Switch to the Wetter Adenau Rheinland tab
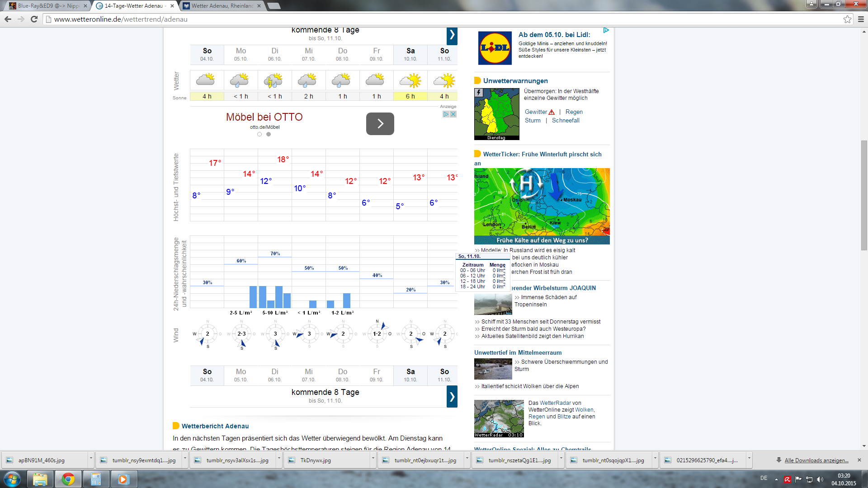This screenshot has width=868, height=488. tap(217, 6)
